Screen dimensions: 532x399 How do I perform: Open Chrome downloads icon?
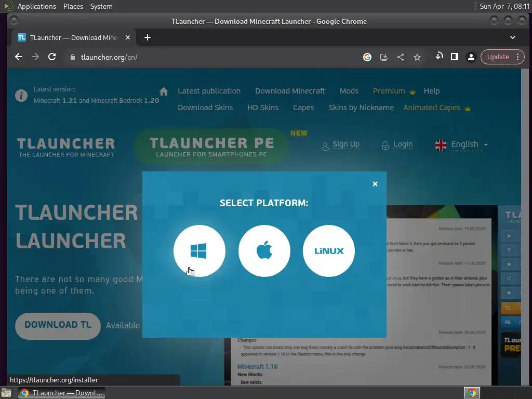pyautogui.click(x=438, y=56)
